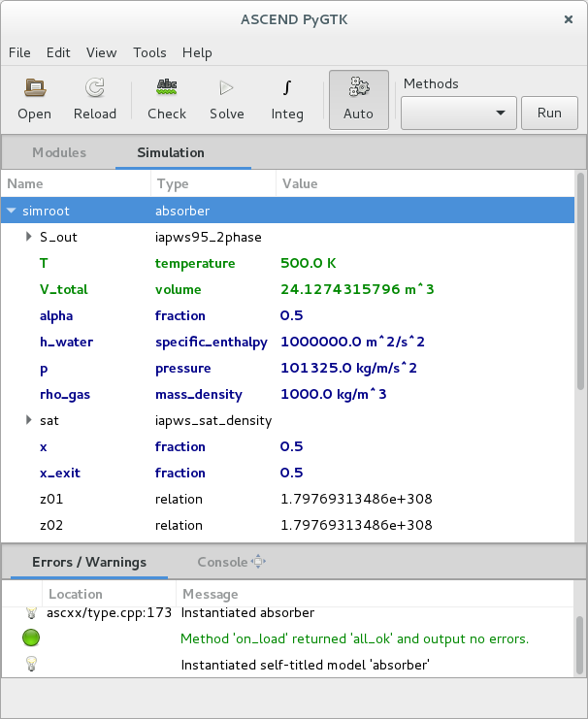Toggle the Auto solve button
Viewport: 588px width, 719px height.
coord(359,100)
